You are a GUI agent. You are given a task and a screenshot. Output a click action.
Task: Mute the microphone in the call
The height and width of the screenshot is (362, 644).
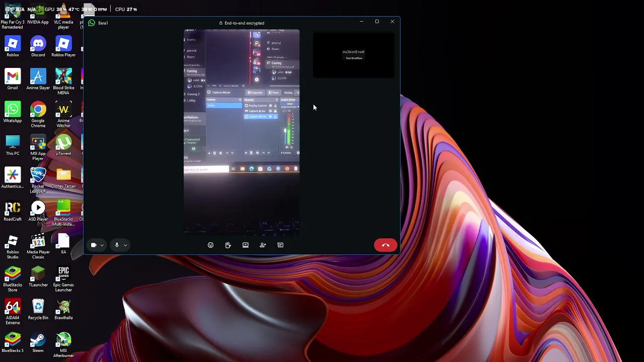pos(117,245)
